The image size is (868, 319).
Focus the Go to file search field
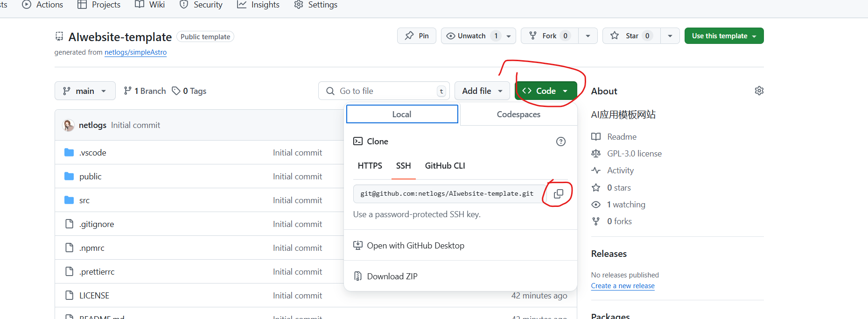[x=384, y=91]
